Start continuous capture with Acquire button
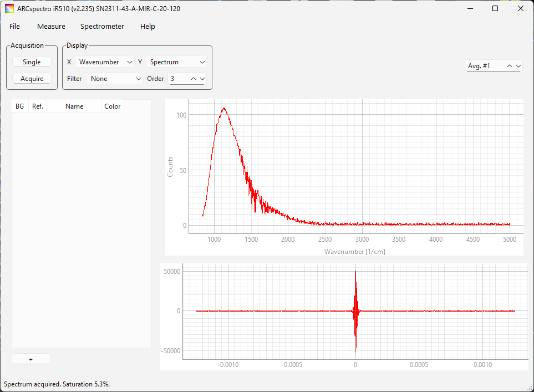This screenshot has width=534, height=392. pyautogui.click(x=32, y=79)
